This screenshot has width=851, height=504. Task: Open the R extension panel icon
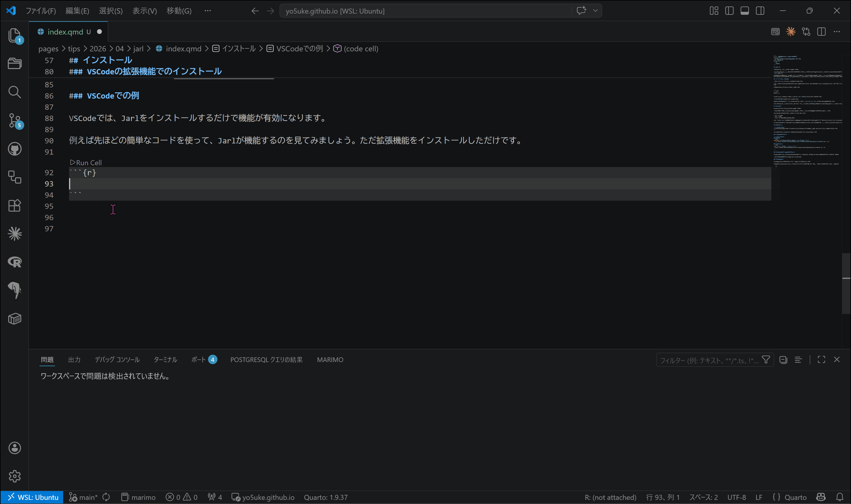[14, 262]
